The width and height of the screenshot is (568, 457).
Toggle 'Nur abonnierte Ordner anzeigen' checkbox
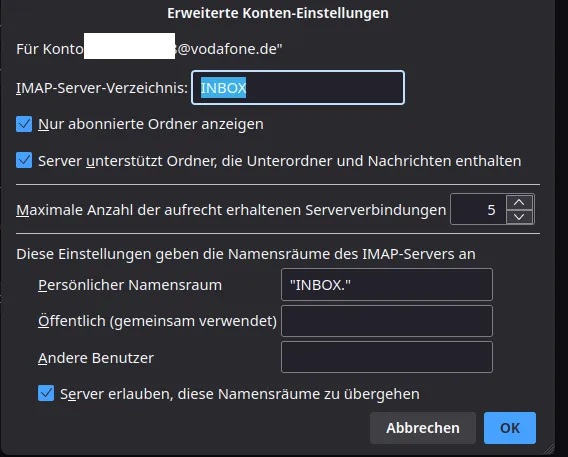24,124
